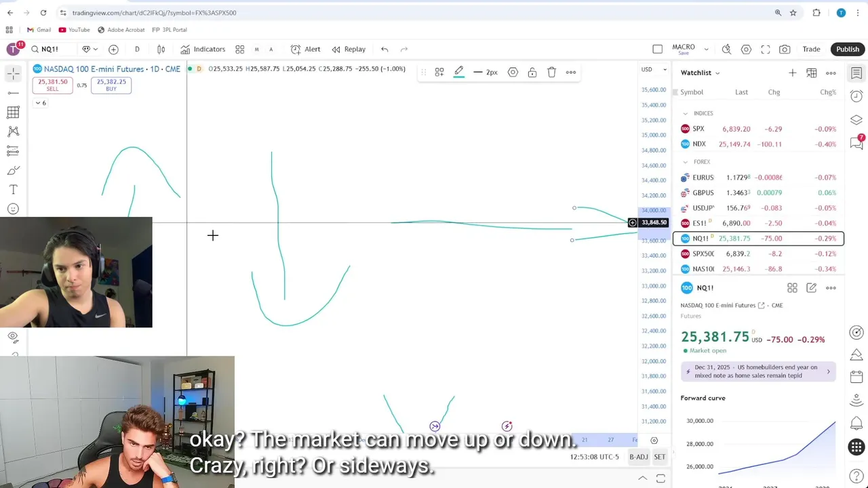Take a chart snapshot with camera icon
Screen dimensions: 868x488
[x=785, y=49]
